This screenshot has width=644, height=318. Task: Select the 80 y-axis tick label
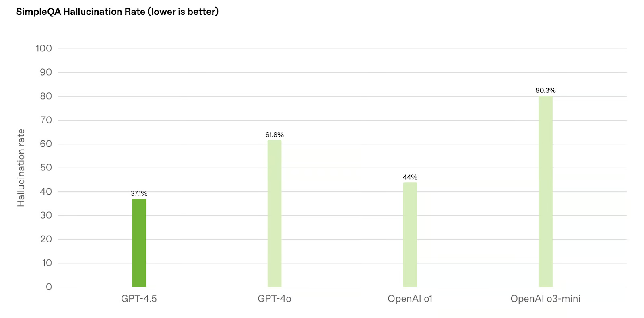[x=46, y=96]
